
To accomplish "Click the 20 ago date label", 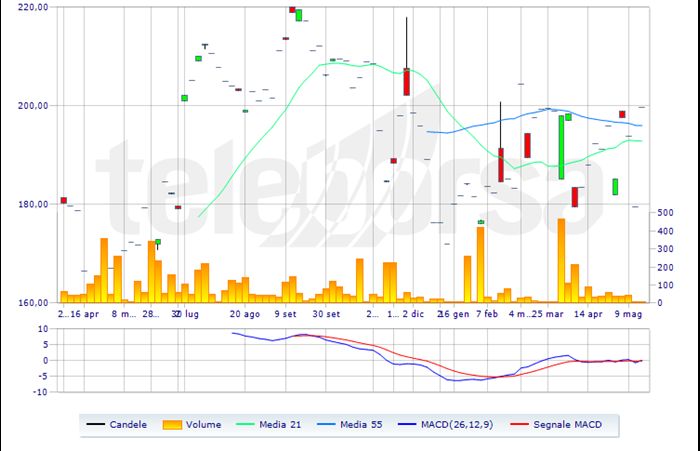I will click(245, 314).
